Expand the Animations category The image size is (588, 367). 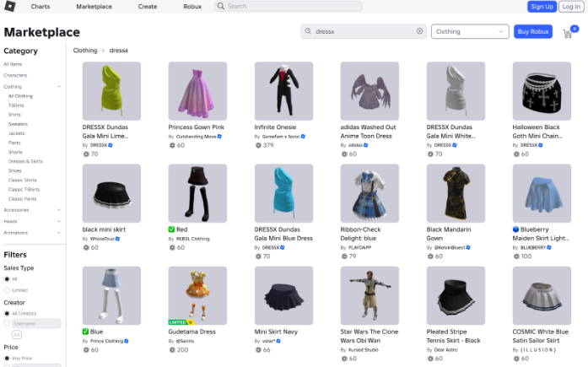(59, 232)
